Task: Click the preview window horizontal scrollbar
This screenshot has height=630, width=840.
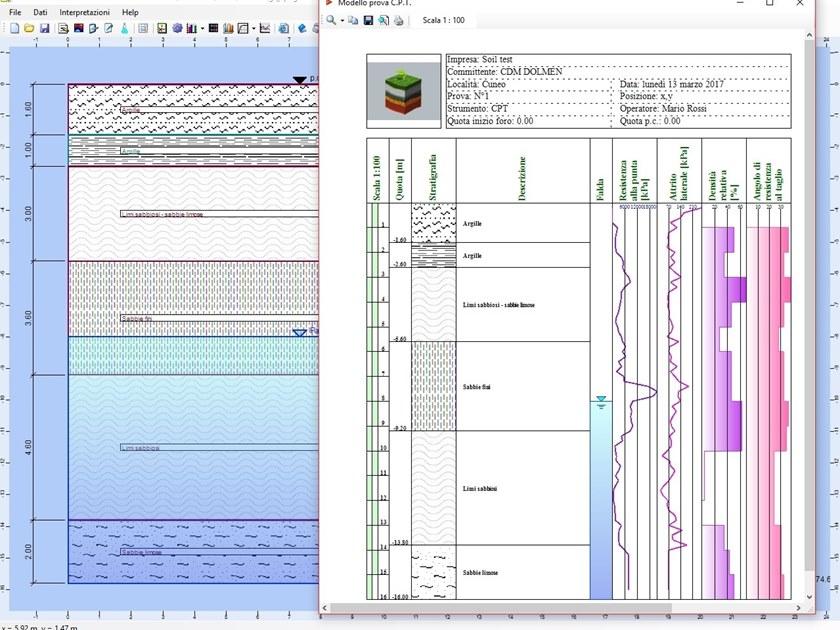Action: point(560,606)
